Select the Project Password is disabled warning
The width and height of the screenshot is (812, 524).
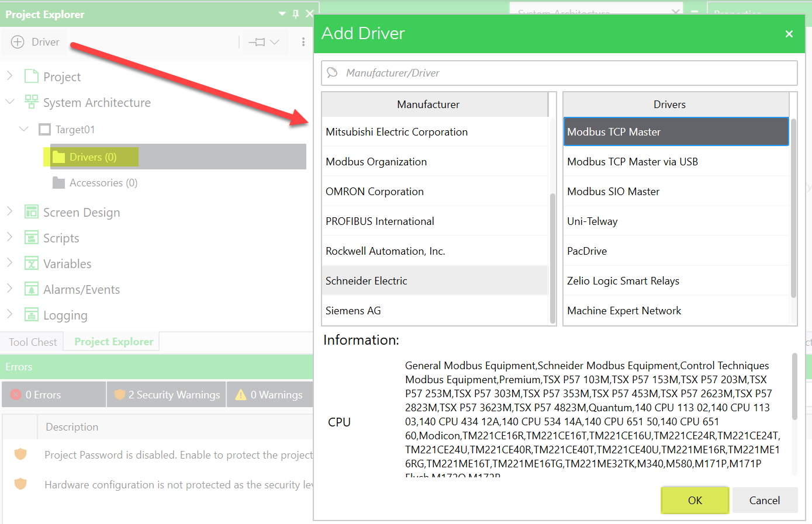(179, 454)
